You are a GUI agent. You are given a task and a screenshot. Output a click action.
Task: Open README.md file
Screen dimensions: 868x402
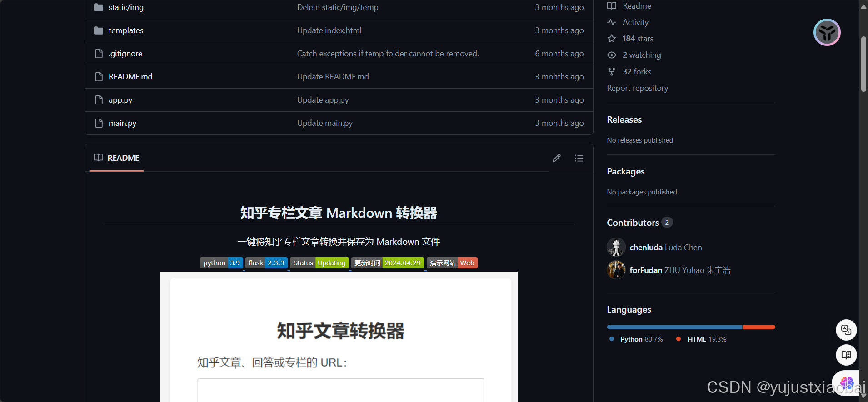point(130,77)
